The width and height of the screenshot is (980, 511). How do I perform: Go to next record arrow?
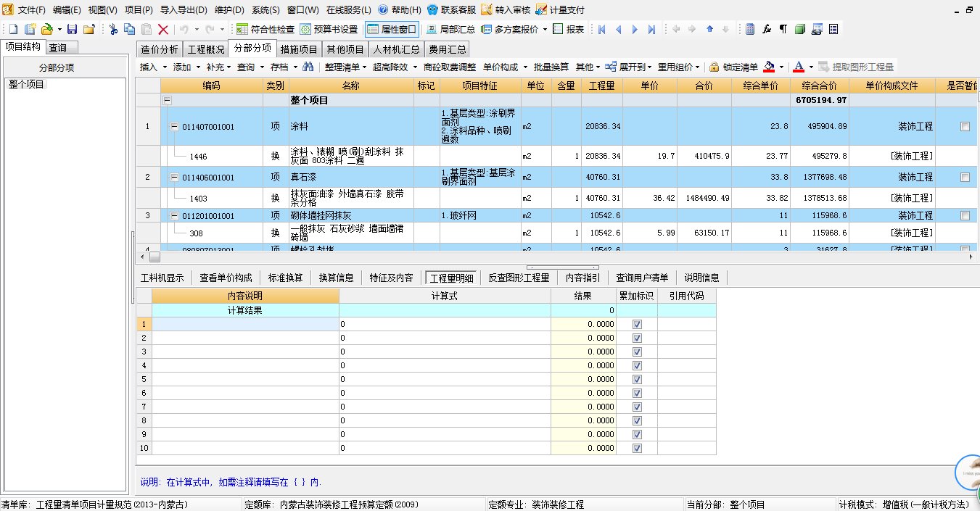pos(635,29)
